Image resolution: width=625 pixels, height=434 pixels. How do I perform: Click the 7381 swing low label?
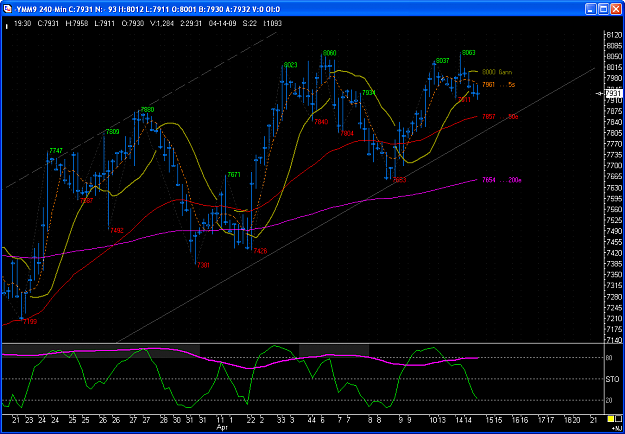coord(203,265)
